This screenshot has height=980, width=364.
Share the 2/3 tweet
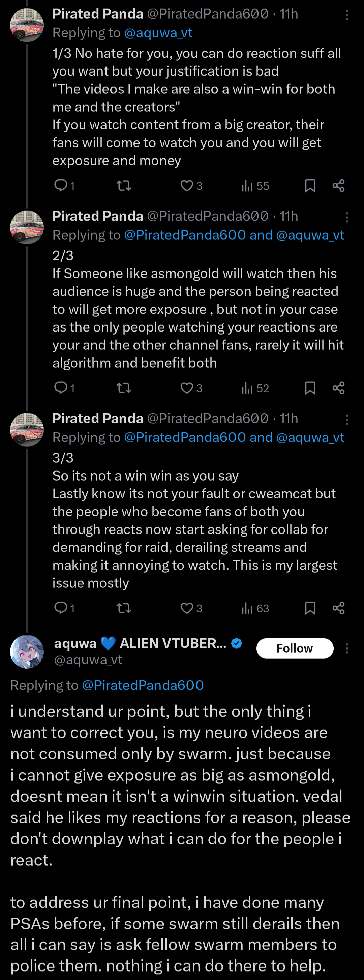click(338, 388)
